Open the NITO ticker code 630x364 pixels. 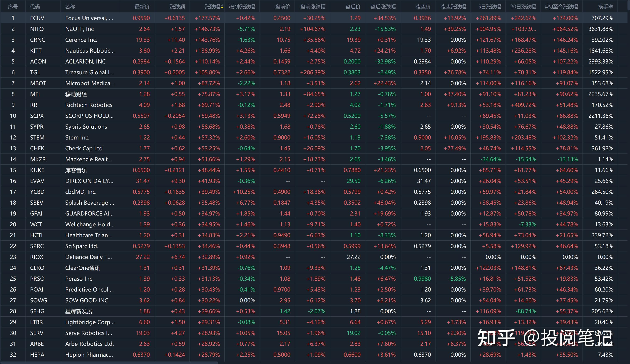tap(37, 29)
